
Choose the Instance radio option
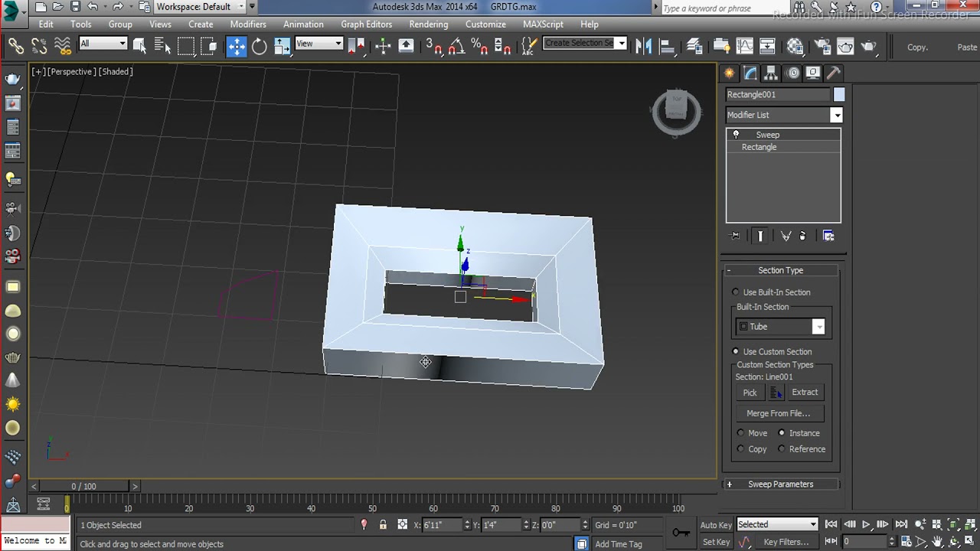[x=782, y=433]
